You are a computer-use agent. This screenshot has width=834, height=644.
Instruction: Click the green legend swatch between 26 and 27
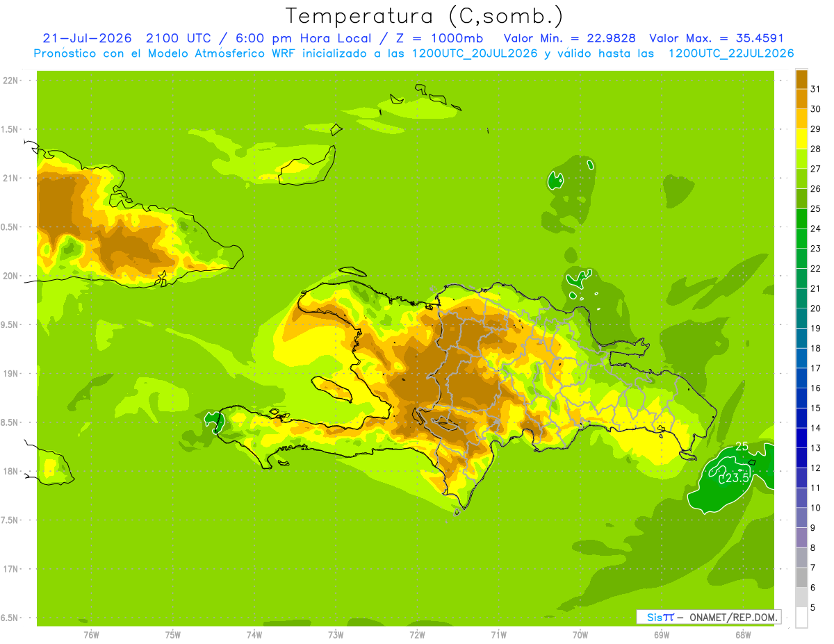[801, 179]
